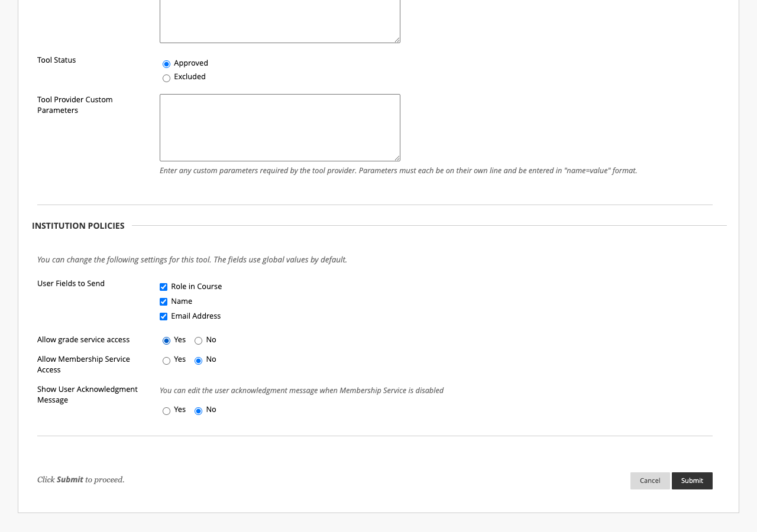Grab the Custom Parameters textarea resize handle
The image size is (757, 532).
tap(397, 158)
